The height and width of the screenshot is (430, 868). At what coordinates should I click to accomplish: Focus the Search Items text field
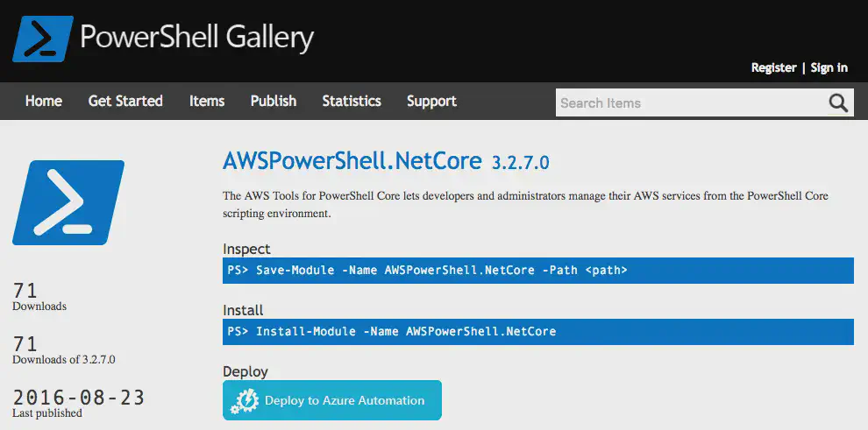(690, 102)
